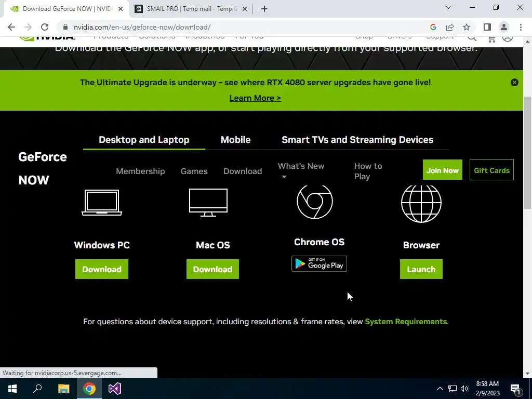This screenshot has height=399, width=532.
Task: Open the share page icon
Action: [450, 27]
